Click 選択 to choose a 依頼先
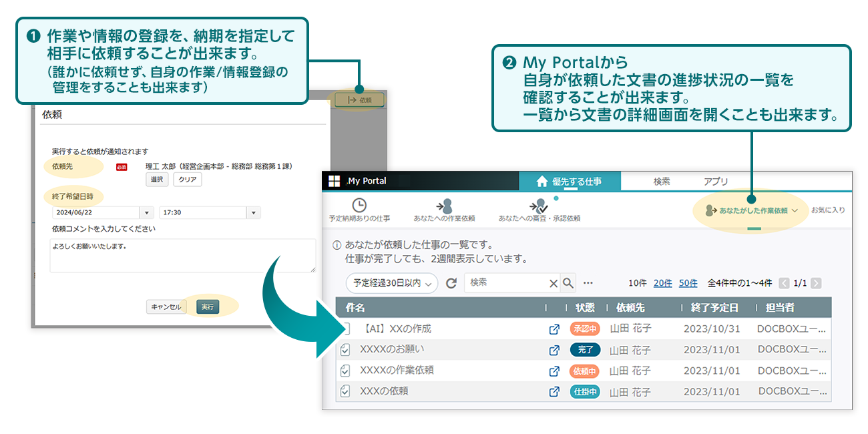 [x=156, y=179]
